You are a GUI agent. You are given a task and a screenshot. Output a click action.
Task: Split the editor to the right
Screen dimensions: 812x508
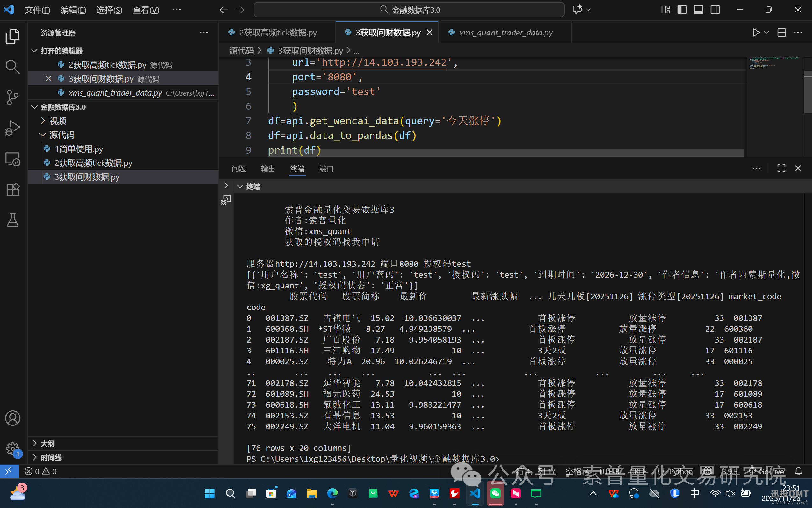tap(781, 33)
